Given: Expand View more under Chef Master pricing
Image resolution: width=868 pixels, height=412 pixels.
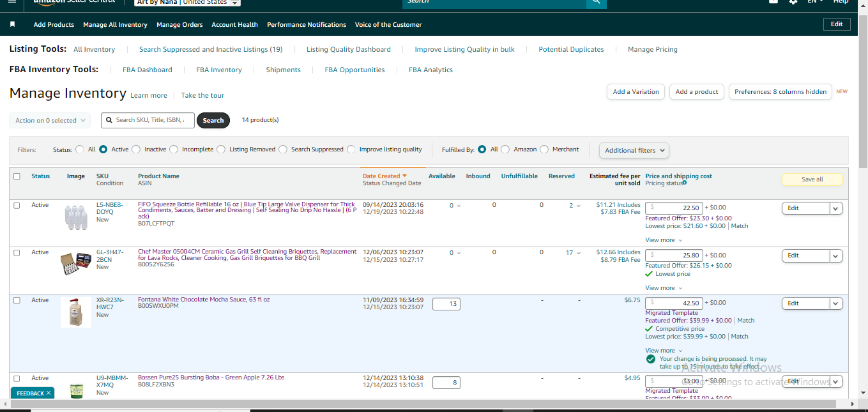Looking at the screenshot, I should pos(664,288).
